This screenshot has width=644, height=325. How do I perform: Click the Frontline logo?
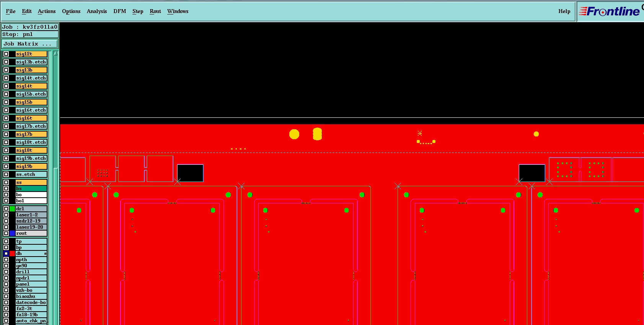tap(610, 11)
